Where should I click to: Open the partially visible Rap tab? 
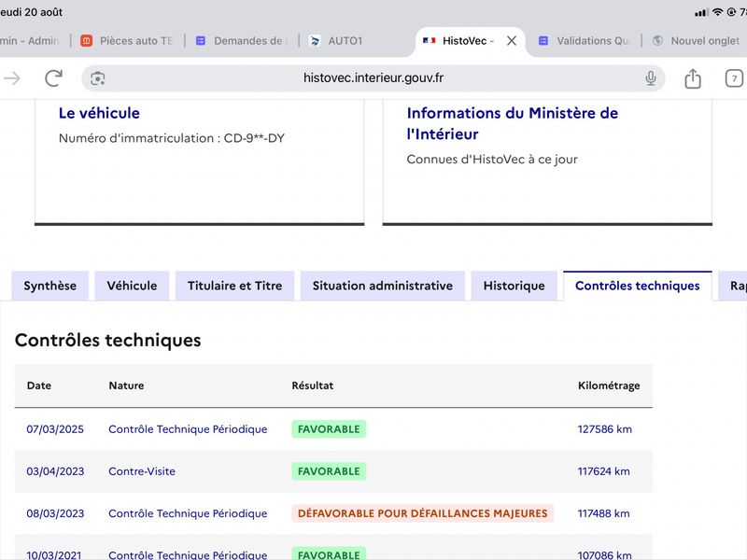(734, 286)
